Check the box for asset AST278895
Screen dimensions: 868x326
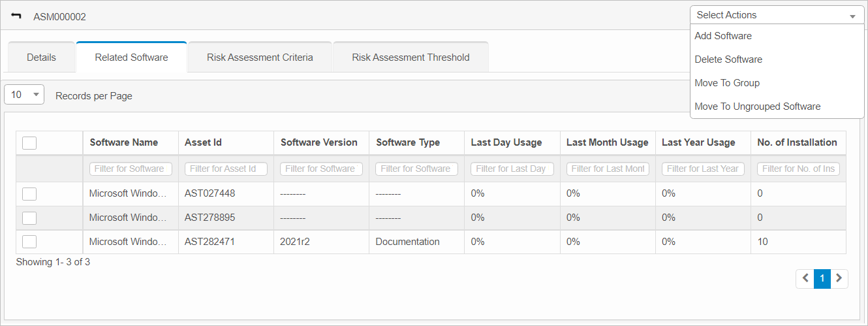pos(29,218)
